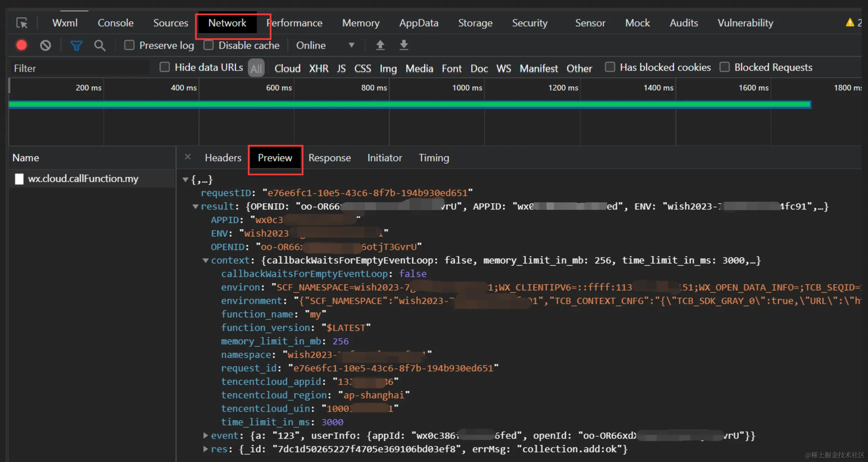This screenshot has height=462, width=868.
Task: Expand the event object node
Action: (205, 435)
